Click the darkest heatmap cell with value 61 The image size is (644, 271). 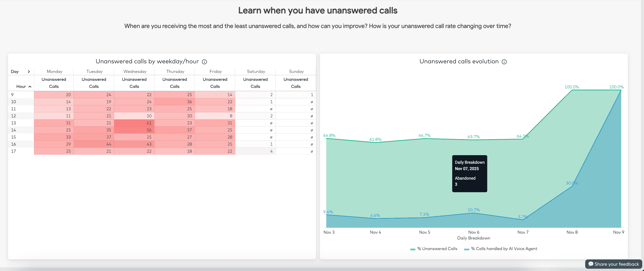[x=135, y=123]
